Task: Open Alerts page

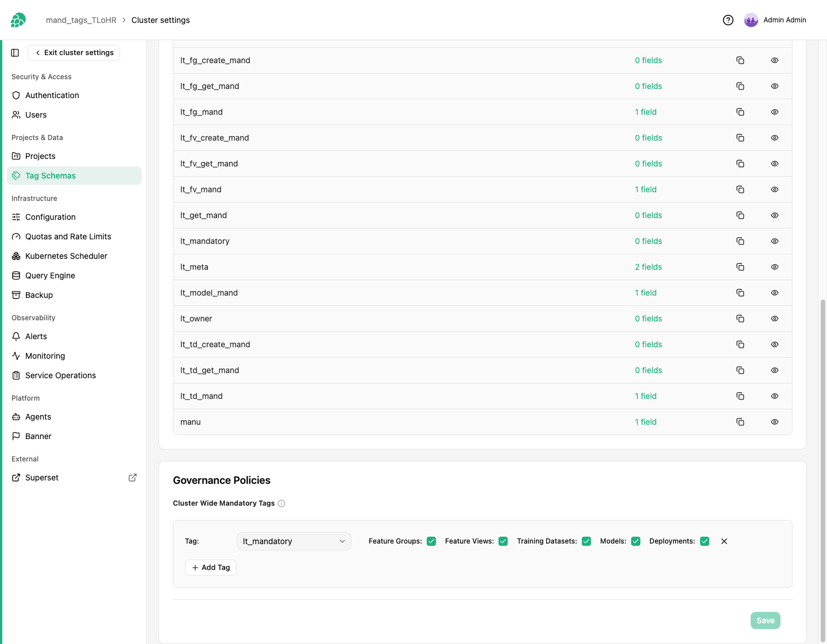Action: pyautogui.click(x=74, y=336)
